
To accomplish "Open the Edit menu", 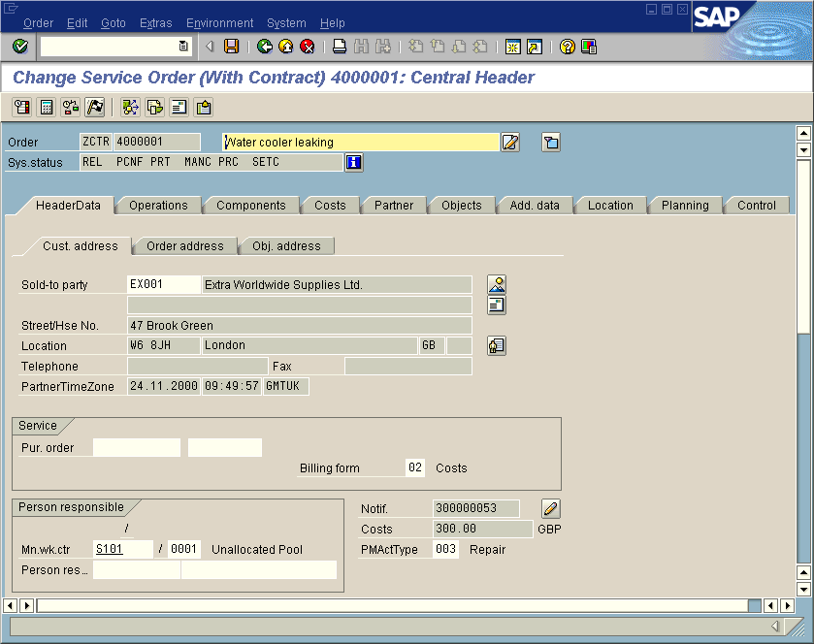I will (x=78, y=23).
